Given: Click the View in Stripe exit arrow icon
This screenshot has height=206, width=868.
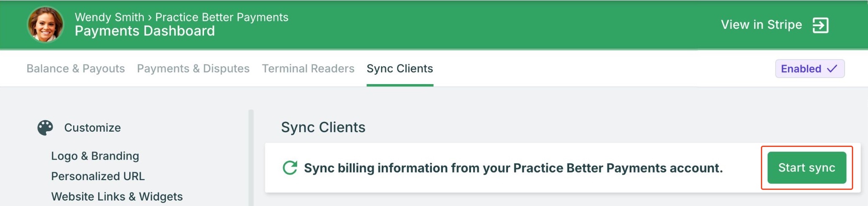Looking at the screenshot, I should pyautogui.click(x=820, y=25).
